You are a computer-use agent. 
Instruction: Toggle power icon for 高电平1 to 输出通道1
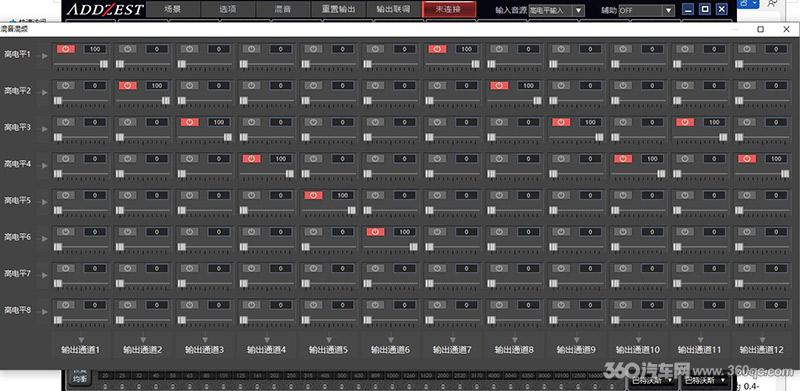click(66, 49)
